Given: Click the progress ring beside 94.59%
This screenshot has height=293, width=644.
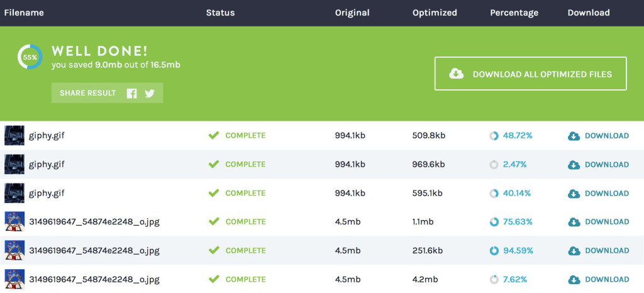Looking at the screenshot, I should 494,251.
